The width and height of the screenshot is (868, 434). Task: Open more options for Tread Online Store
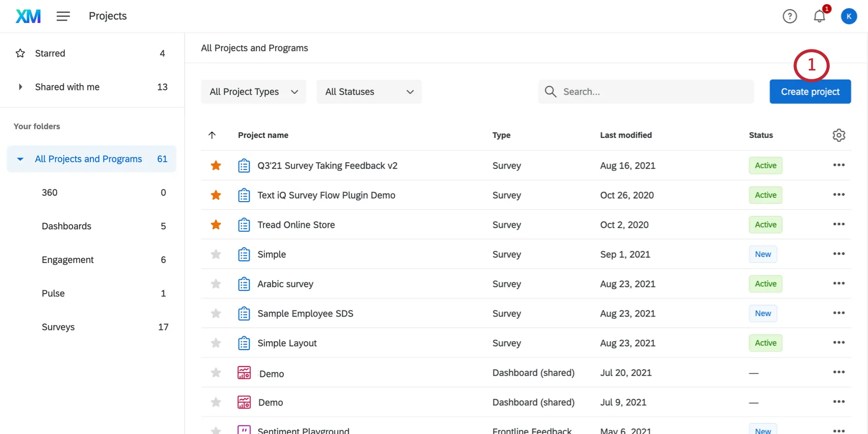(x=838, y=225)
